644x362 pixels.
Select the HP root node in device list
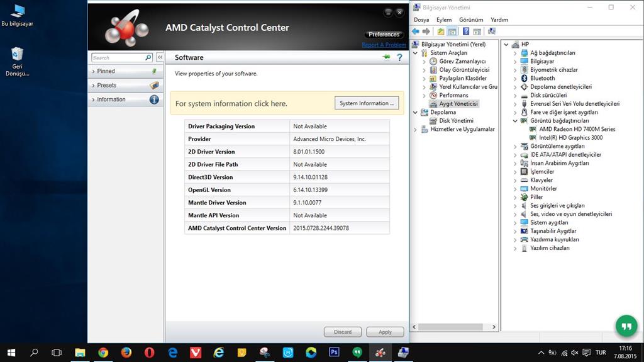tap(525, 45)
